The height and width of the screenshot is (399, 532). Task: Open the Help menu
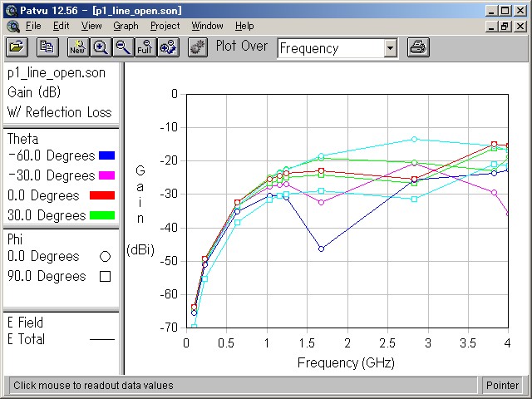[x=244, y=26]
